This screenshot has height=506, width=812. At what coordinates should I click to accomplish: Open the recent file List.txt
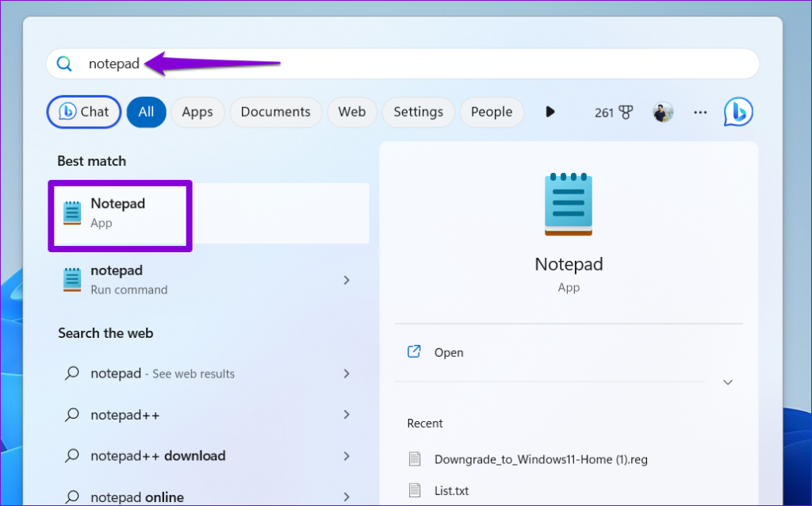click(x=453, y=490)
